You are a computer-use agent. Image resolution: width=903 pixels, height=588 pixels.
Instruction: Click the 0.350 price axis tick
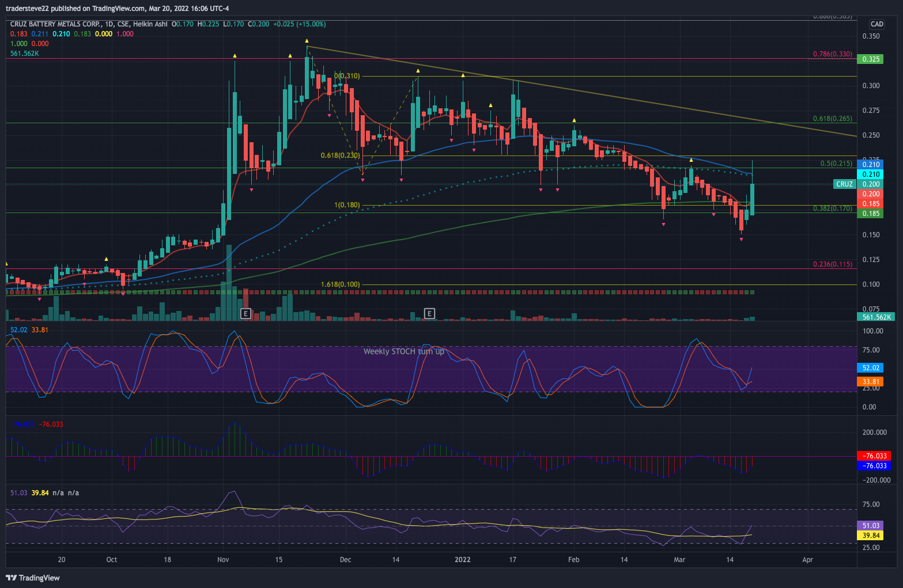tap(871, 36)
